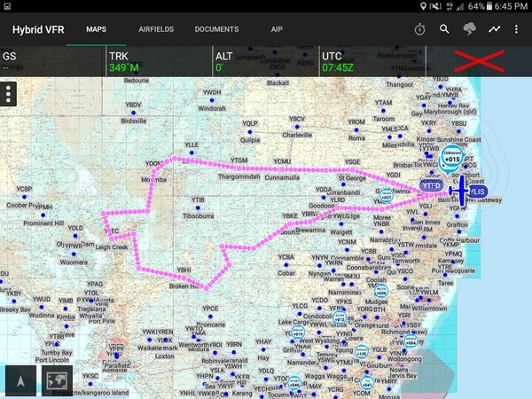Tap the blue aircraft position icon
532x399 pixels.
point(461,190)
